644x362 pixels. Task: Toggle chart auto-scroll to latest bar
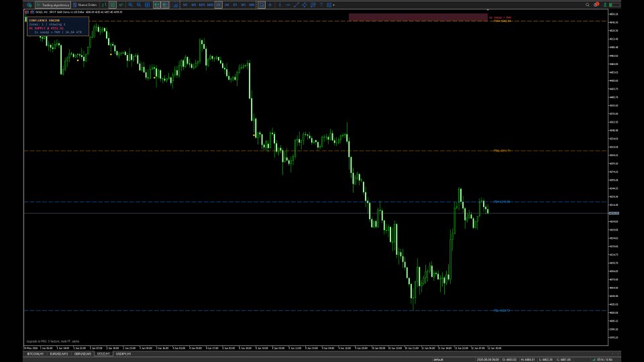pyautogui.click(x=157, y=5)
